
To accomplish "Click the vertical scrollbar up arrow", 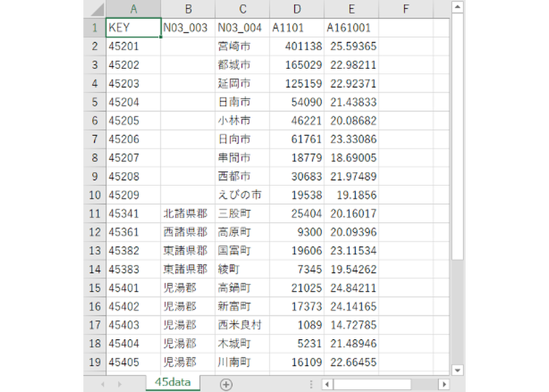I will click(457, 7).
